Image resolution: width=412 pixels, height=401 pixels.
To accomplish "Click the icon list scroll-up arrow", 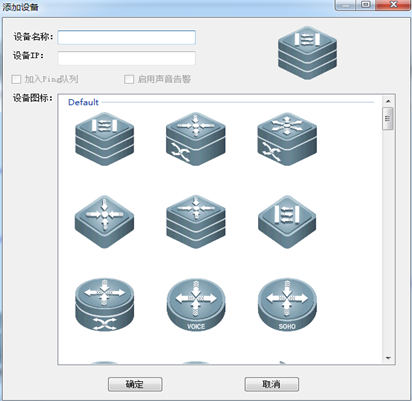I will tap(388, 101).
